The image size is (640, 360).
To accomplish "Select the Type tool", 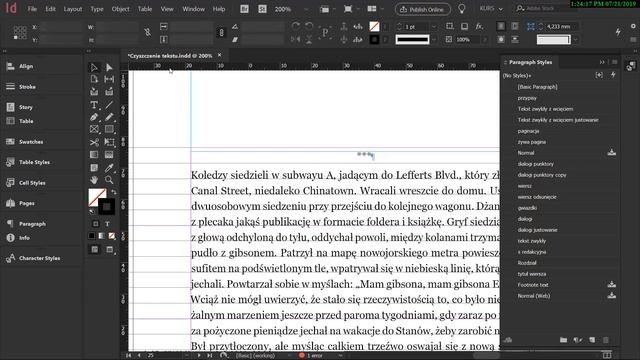I will click(94, 105).
